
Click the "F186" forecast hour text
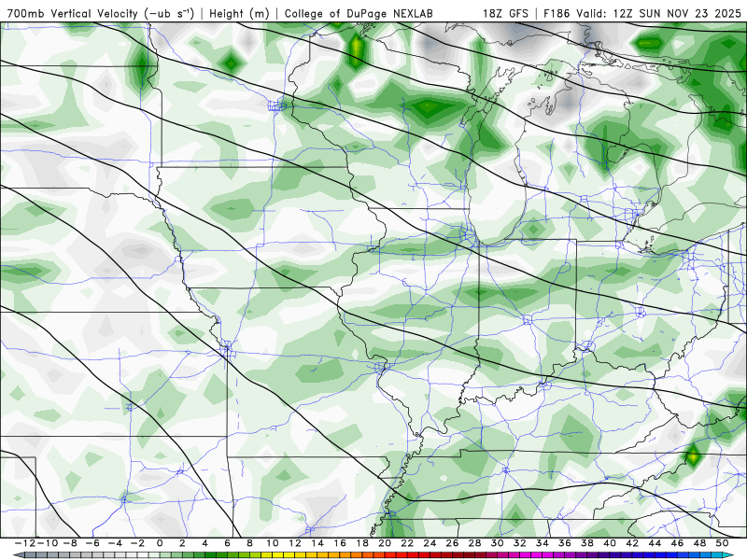coord(557,13)
